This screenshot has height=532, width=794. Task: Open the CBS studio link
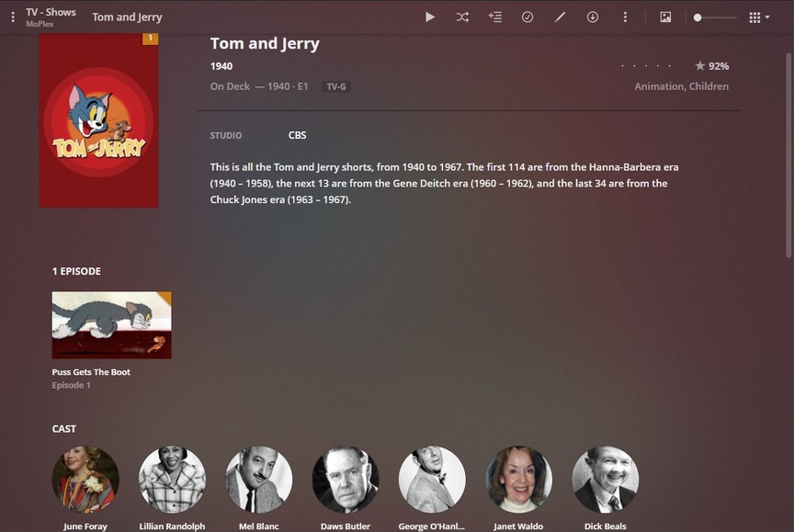297,135
